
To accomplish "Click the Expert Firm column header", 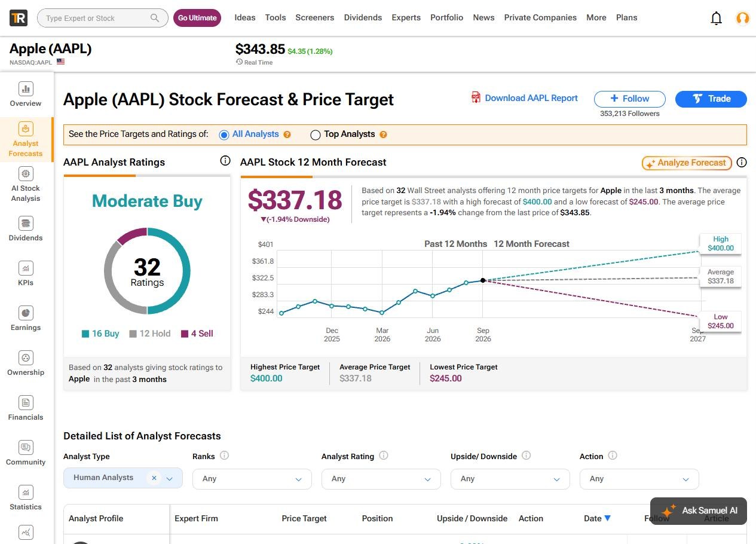I will click(x=196, y=518).
